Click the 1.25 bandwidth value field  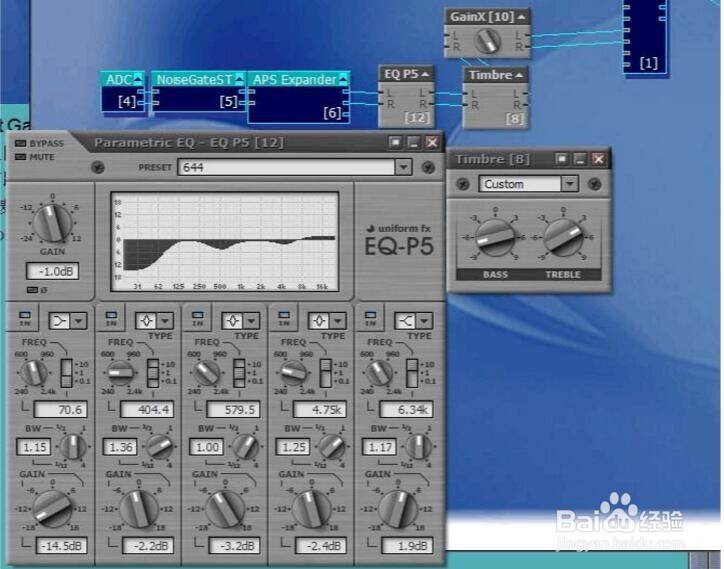(293, 447)
